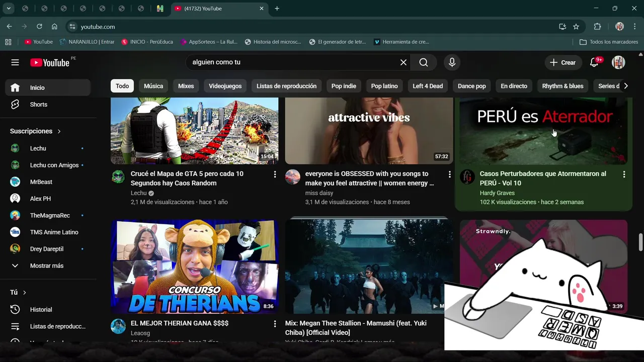This screenshot has width=644, height=362.
Task: Open options for Casos Perturbadores video
Action: pyautogui.click(x=624, y=174)
